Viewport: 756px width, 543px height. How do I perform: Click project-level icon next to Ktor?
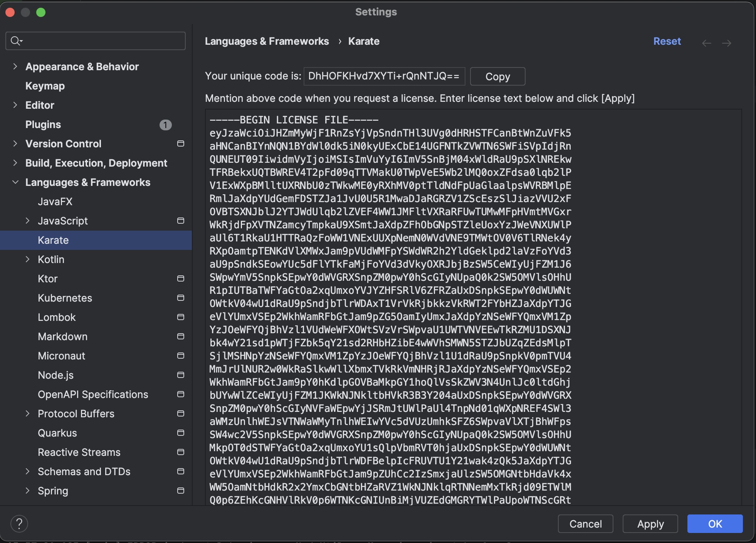[180, 279]
